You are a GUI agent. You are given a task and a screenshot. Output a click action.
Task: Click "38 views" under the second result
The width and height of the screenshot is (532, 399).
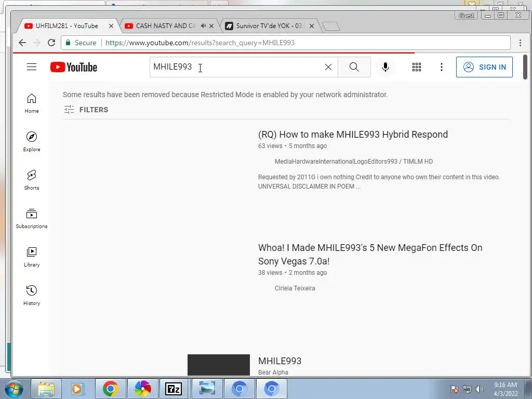(270, 272)
